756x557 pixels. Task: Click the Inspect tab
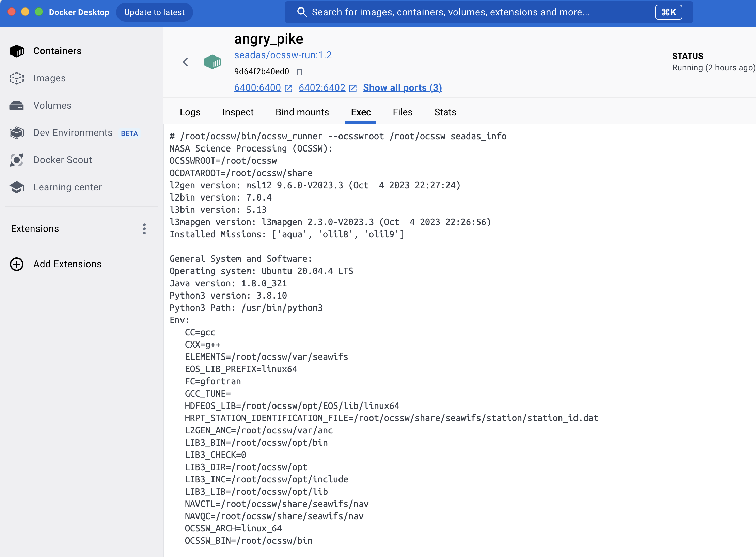coord(238,112)
